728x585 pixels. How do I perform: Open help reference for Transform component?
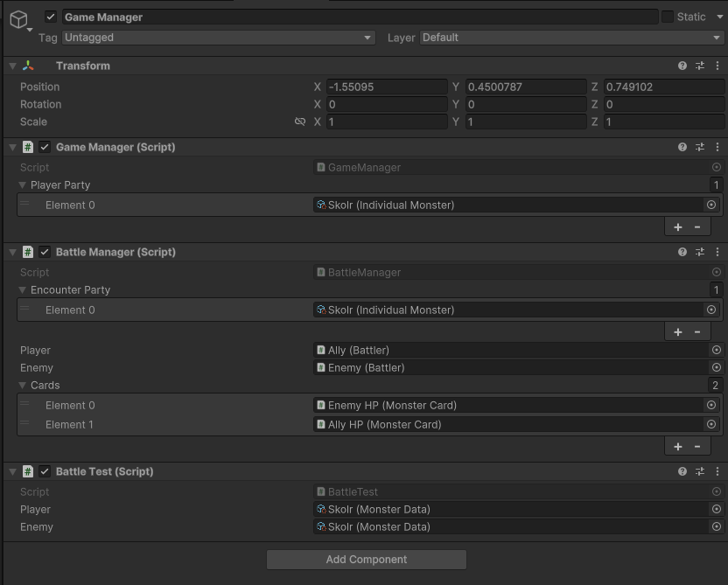point(682,66)
